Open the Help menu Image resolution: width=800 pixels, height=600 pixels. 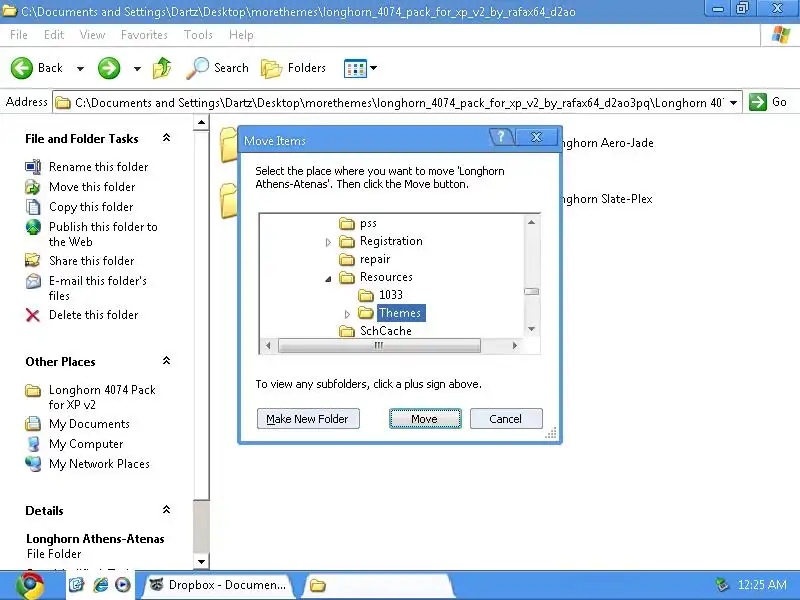pyautogui.click(x=241, y=35)
